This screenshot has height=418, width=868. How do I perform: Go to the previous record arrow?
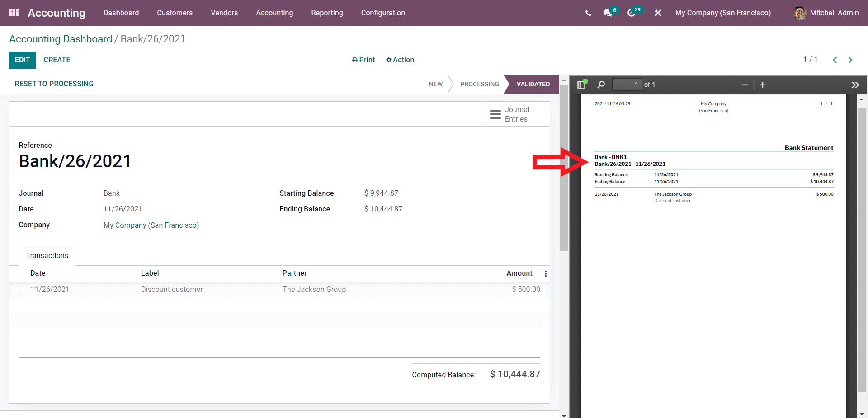click(835, 60)
